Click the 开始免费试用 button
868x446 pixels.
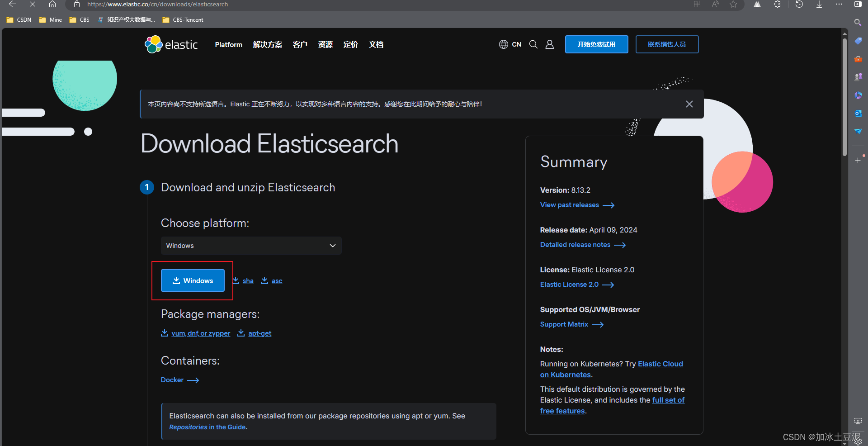point(596,44)
